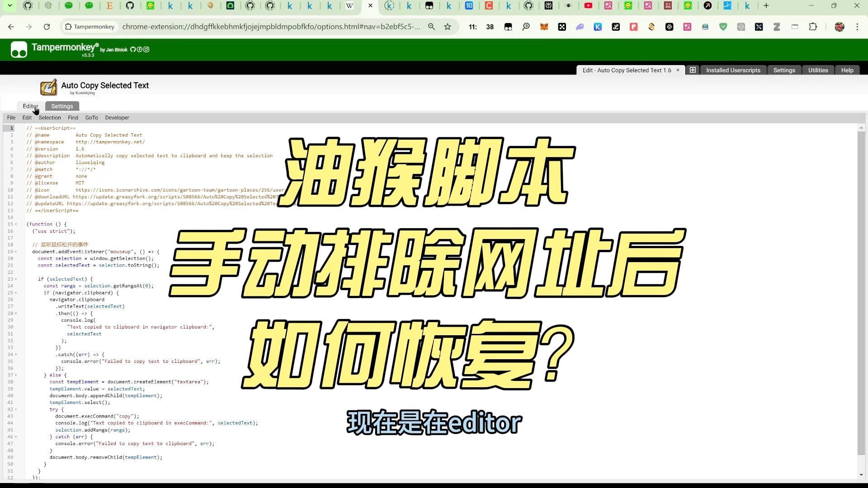Collapse code fold at line 23
Viewport: 868px width, 488px height.
coord(16,279)
